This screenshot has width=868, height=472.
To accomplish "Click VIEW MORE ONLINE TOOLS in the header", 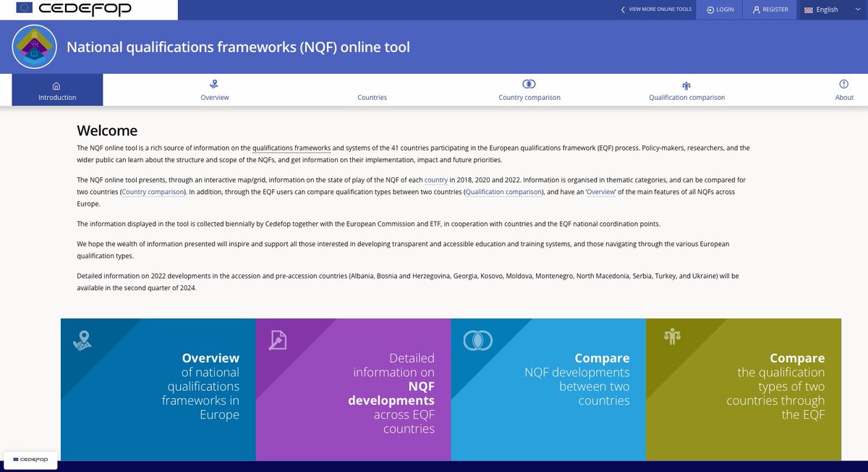I will point(660,9).
